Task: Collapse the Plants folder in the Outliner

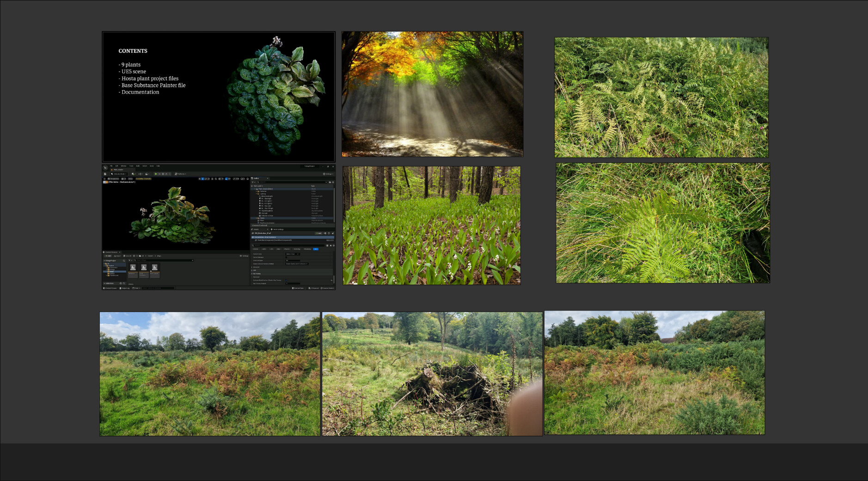Action: (257, 218)
